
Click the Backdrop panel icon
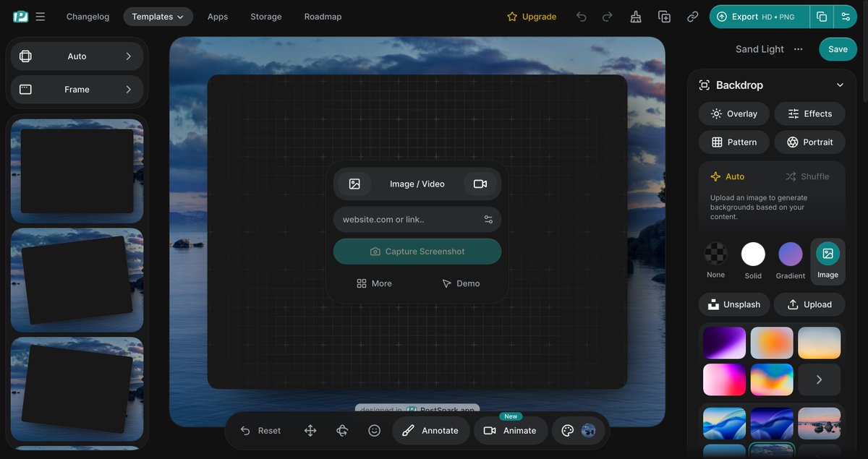point(704,85)
